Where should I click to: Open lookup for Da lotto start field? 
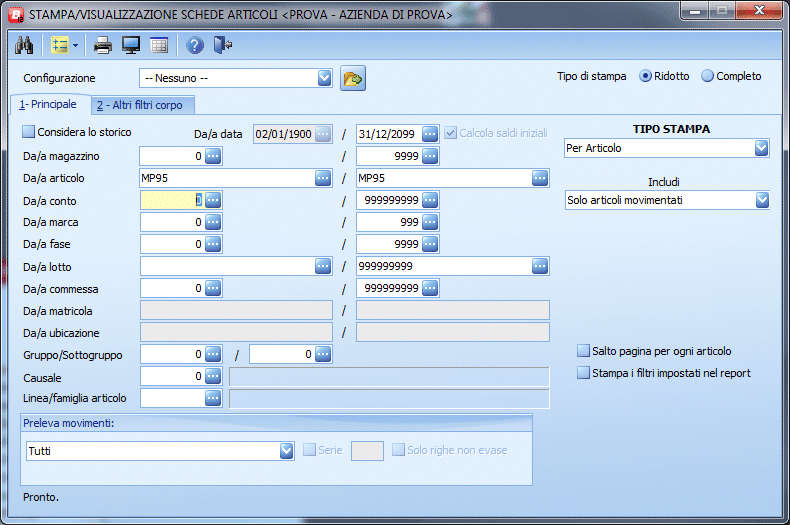323,266
